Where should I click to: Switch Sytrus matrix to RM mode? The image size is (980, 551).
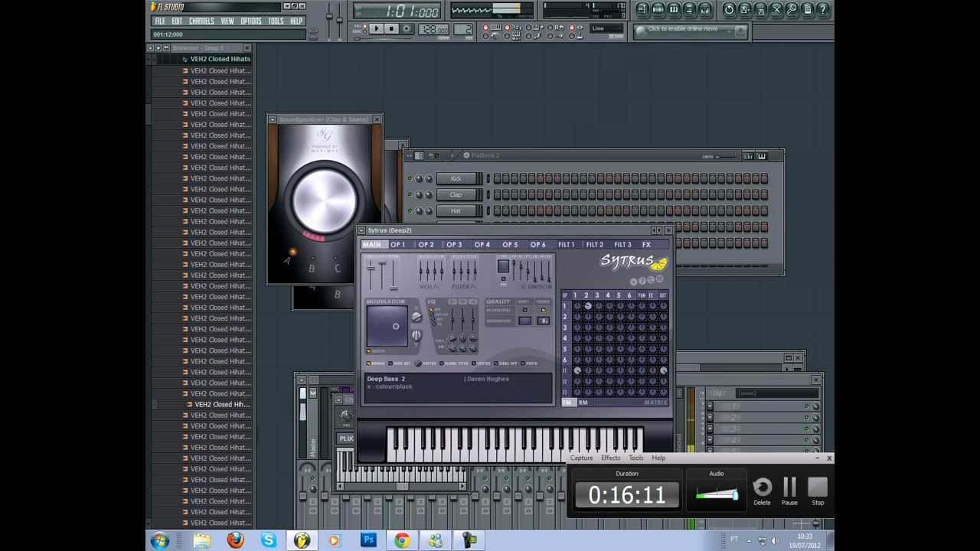click(583, 403)
